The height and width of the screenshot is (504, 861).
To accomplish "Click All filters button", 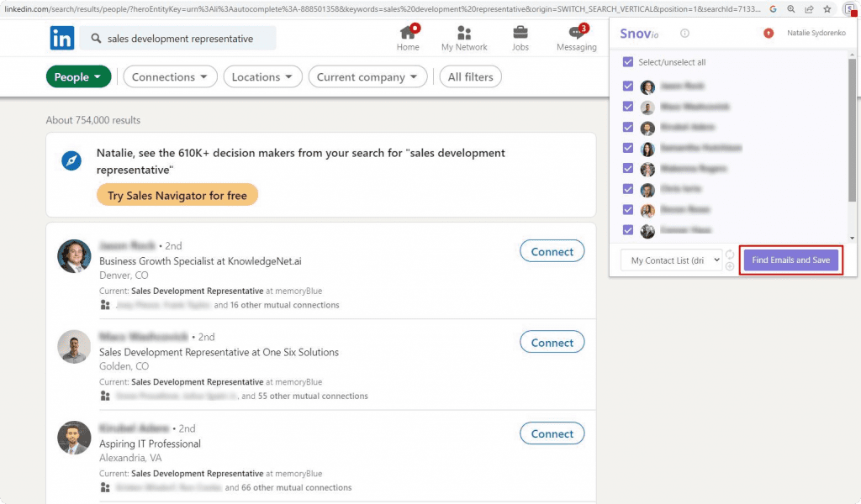I will (471, 76).
